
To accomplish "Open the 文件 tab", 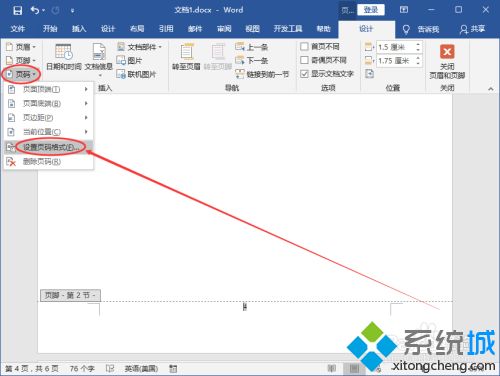I will click(x=18, y=29).
